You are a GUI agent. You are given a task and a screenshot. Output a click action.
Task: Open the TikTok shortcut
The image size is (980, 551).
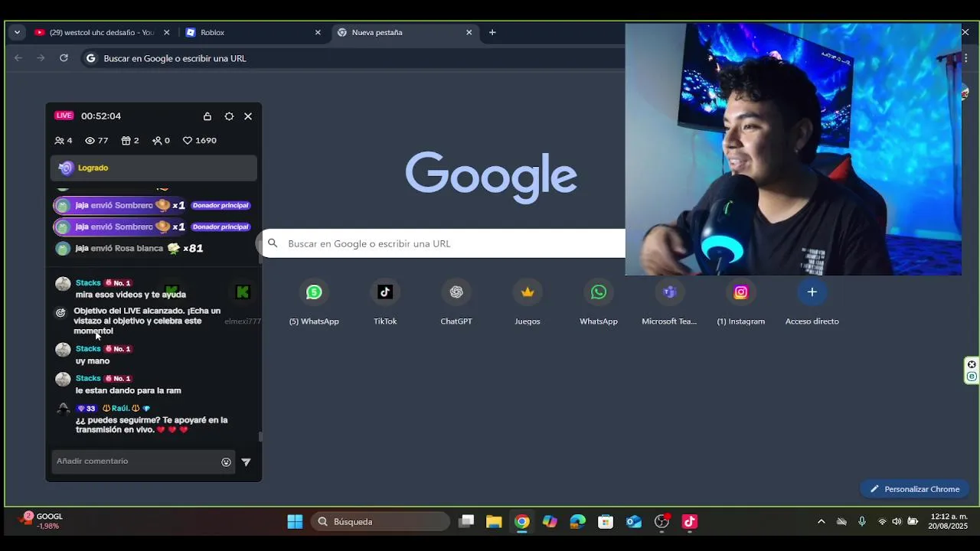pyautogui.click(x=385, y=302)
